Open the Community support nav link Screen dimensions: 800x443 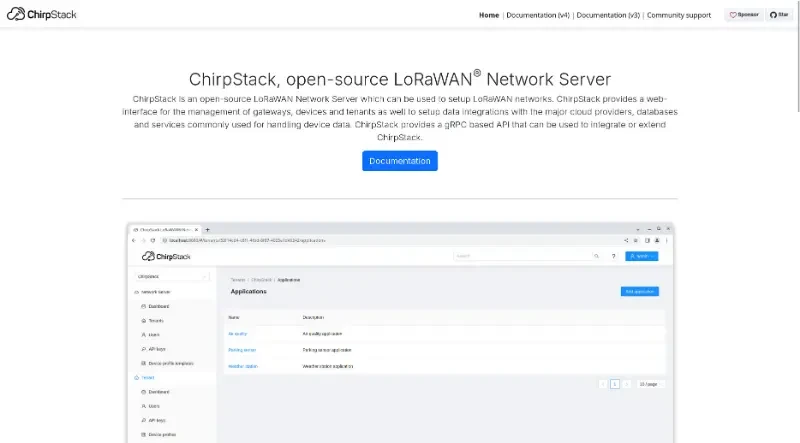click(679, 15)
